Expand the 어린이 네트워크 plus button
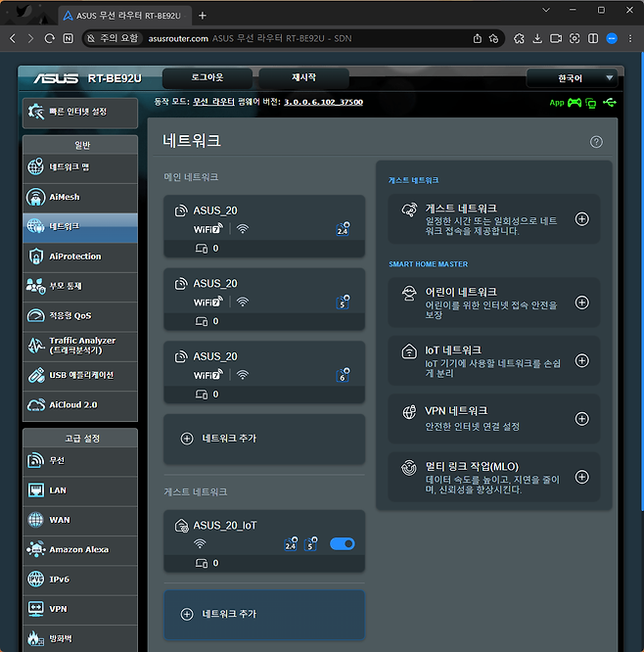The height and width of the screenshot is (652, 644). (x=581, y=303)
